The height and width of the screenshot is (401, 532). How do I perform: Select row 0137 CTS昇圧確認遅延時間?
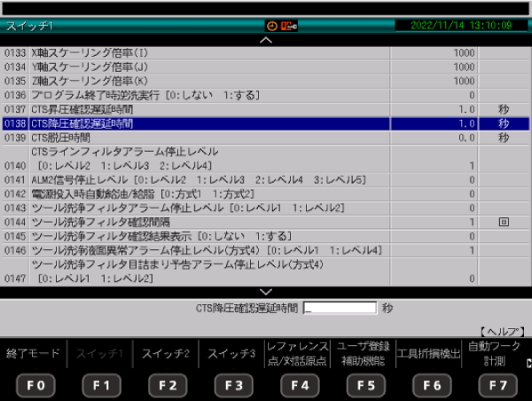tap(266, 109)
